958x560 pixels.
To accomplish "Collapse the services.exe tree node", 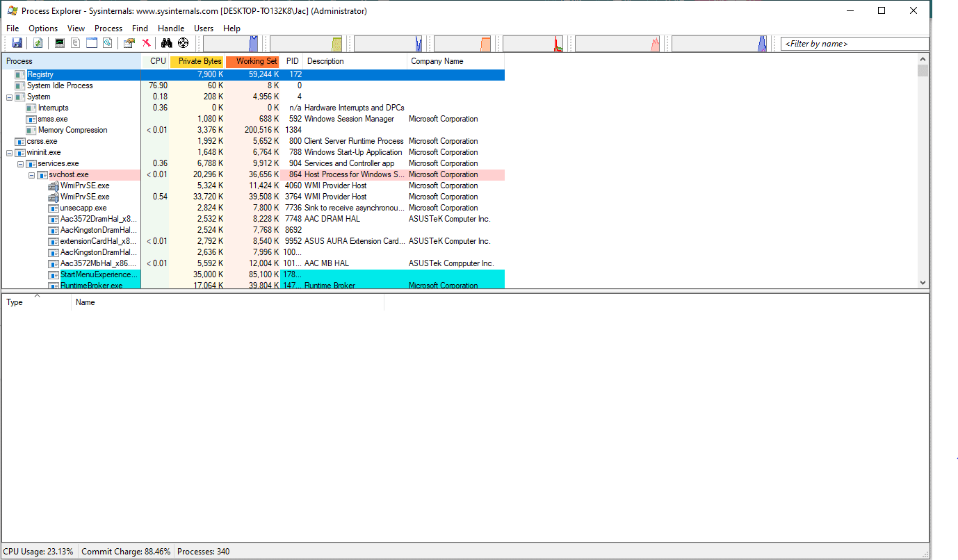I will click(20, 163).
